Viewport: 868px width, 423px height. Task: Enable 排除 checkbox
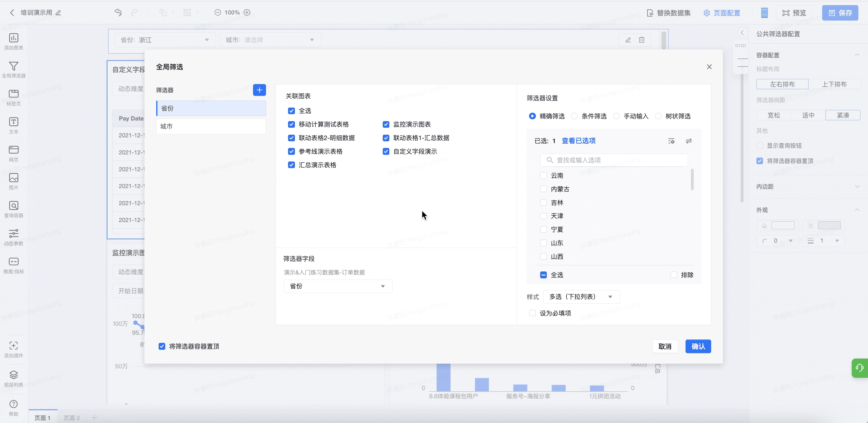coord(673,275)
